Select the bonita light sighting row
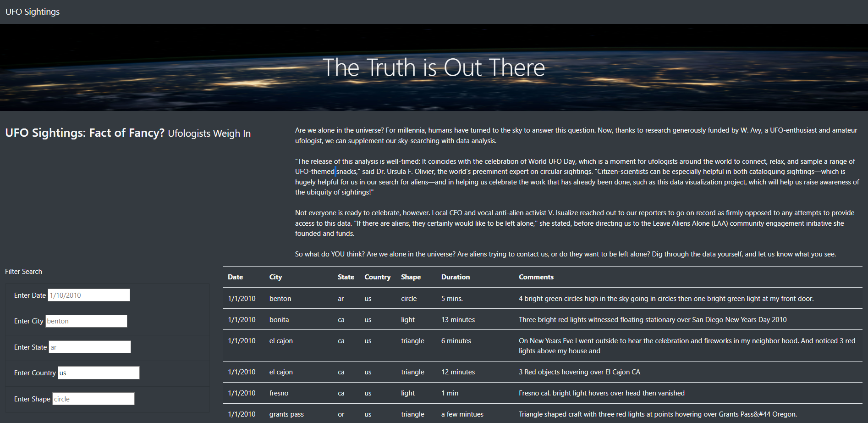The width and height of the screenshot is (868, 423). 458,319
